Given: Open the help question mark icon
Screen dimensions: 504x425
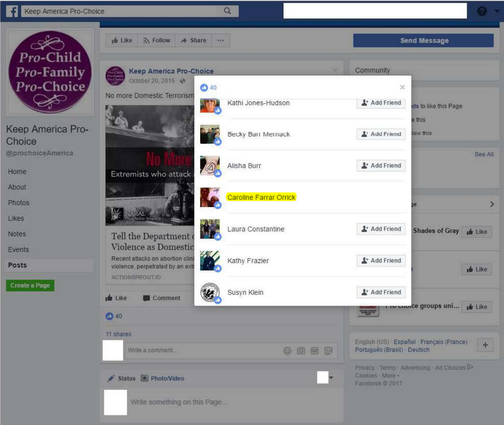Looking at the screenshot, I should (482, 11).
